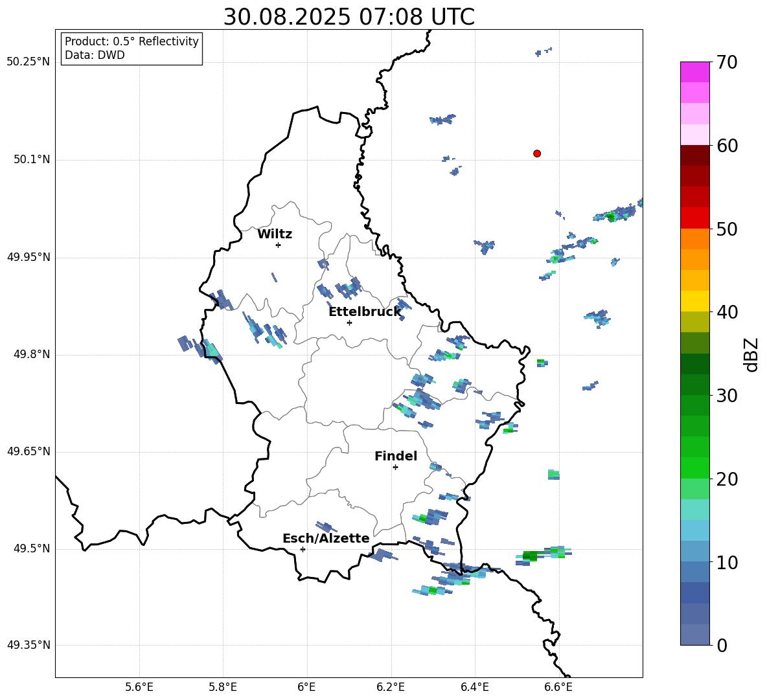Click the 49.65°N latitude label
This screenshot has width=767, height=700.
click(29, 451)
